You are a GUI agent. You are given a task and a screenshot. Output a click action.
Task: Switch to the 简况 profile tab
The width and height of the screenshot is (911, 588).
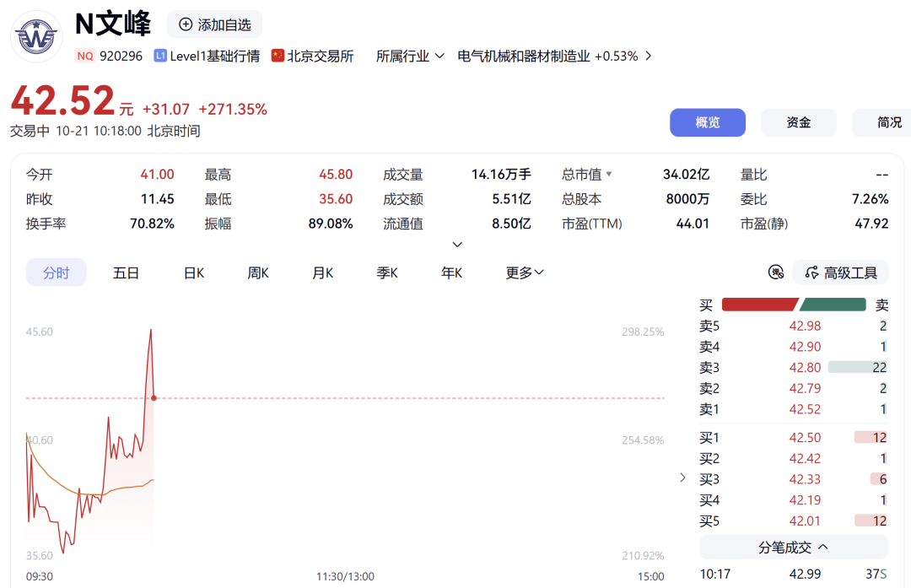883,122
